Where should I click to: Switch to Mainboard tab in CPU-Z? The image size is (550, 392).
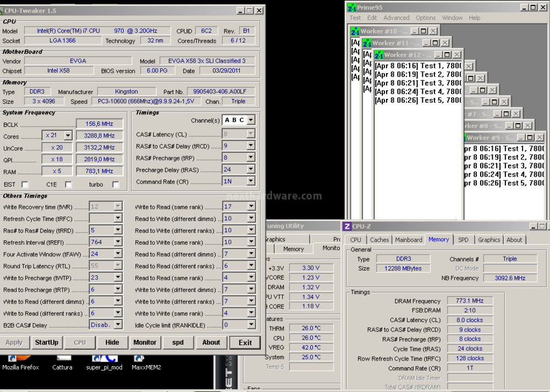coord(409,240)
